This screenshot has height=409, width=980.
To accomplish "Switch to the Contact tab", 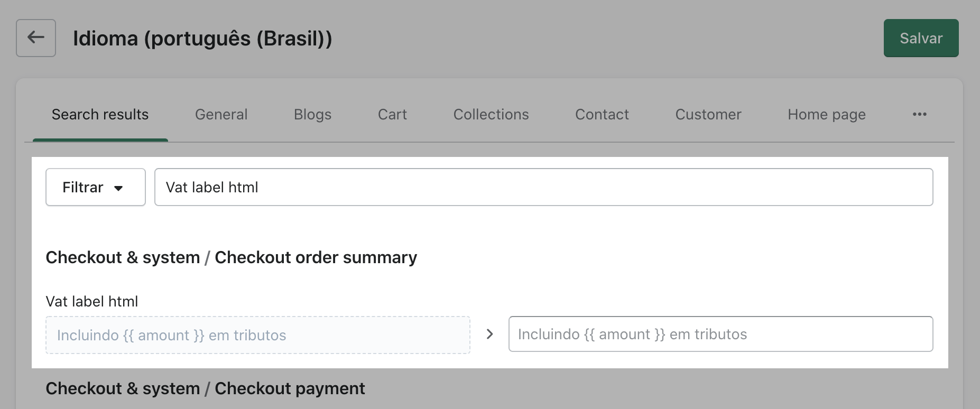I will pyautogui.click(x=602, y=115).
